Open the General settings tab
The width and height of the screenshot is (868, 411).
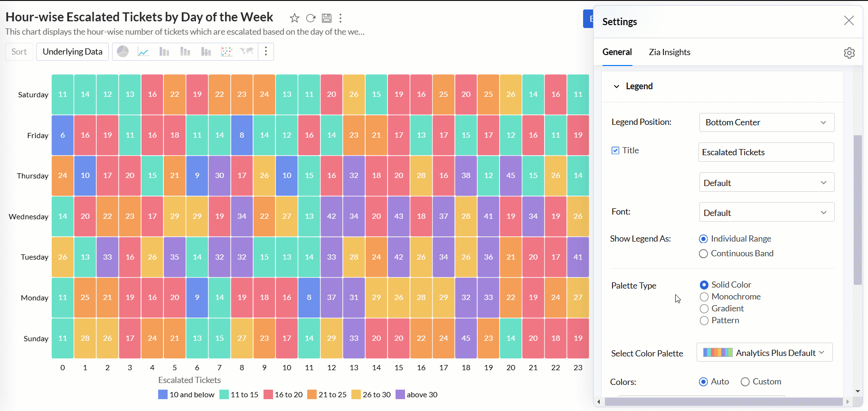click(617, 52)
